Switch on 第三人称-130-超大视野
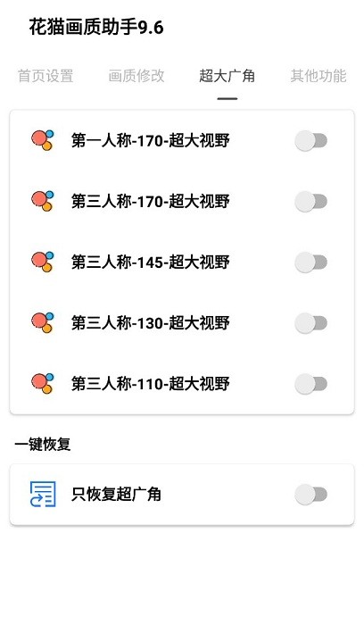 (x=311, y=323)
